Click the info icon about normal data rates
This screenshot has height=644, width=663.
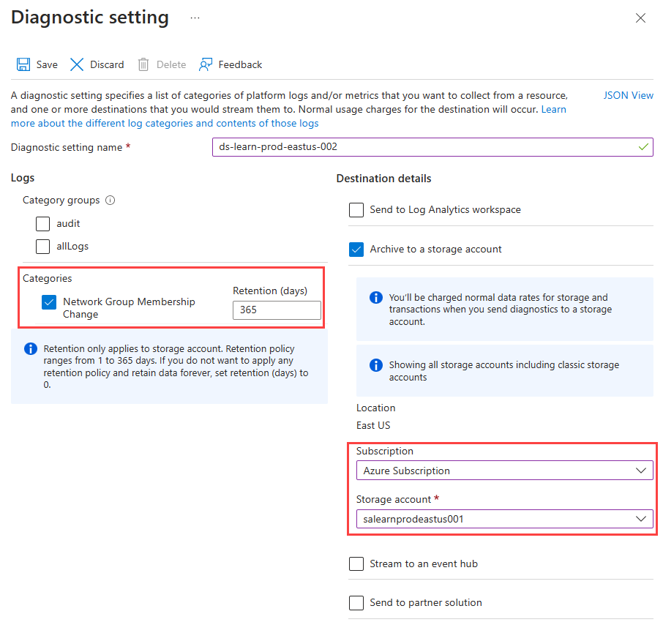tap(375, 298)
